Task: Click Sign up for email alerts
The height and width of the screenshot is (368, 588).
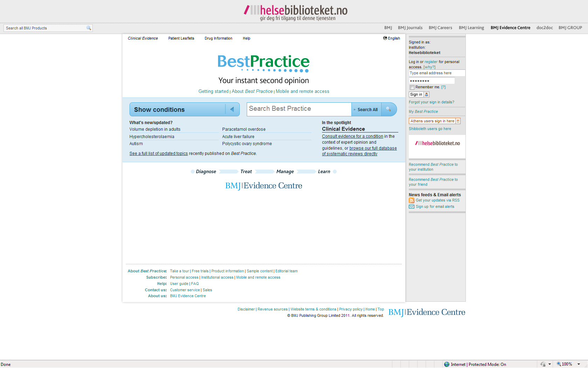Action: (435, 207)
